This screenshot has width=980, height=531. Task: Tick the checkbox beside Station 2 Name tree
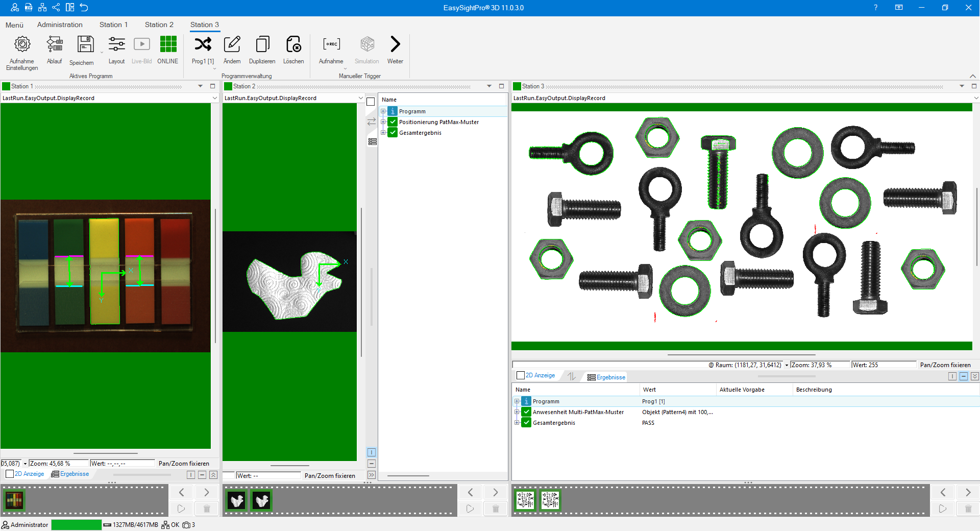371,102
